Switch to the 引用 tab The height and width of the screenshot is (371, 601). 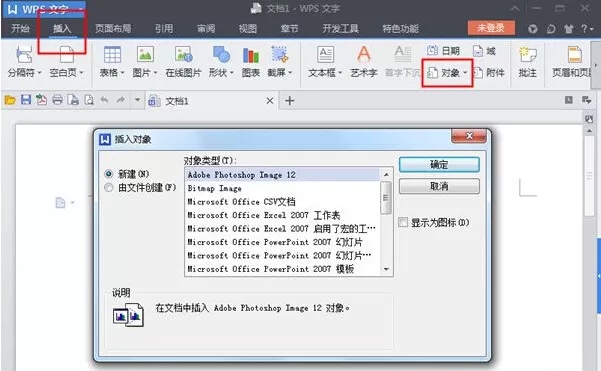click(x=164, y=29)
